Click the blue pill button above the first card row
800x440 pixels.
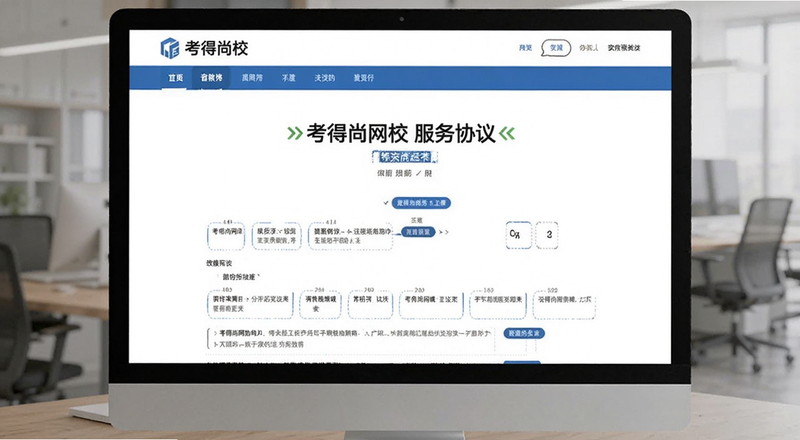[x=421, y=203]
